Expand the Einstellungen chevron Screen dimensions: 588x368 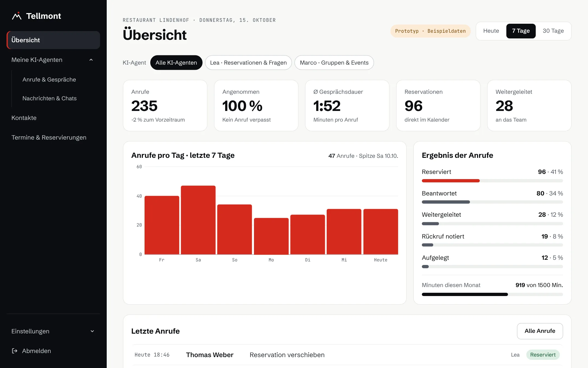coord(92,331)
